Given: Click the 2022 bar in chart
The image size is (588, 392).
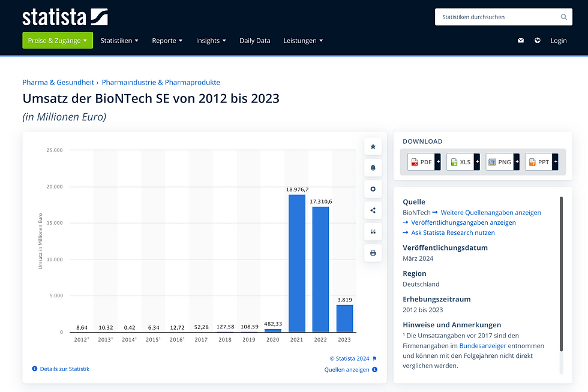Looking at the screenshot, I should pyautogui.click(x=320, y=270).
